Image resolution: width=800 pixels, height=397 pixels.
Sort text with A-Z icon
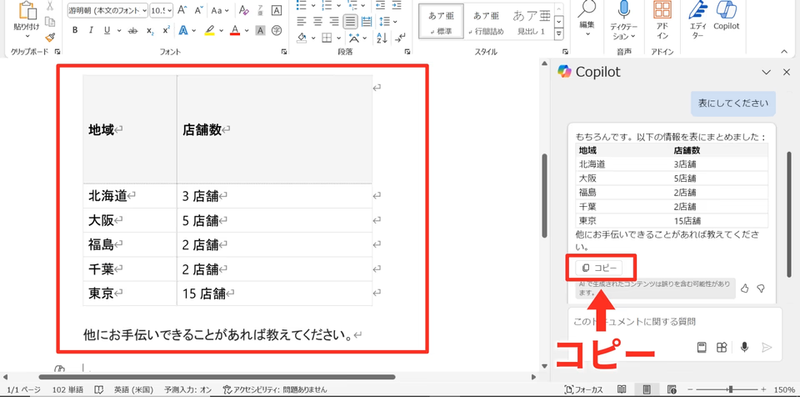381,37
